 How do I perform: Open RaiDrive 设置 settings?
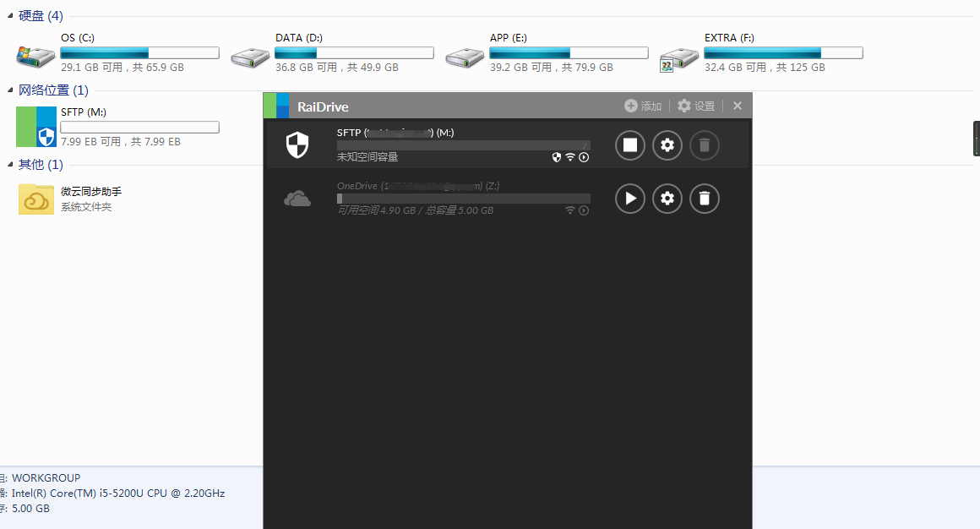click(x=696, y=106)
